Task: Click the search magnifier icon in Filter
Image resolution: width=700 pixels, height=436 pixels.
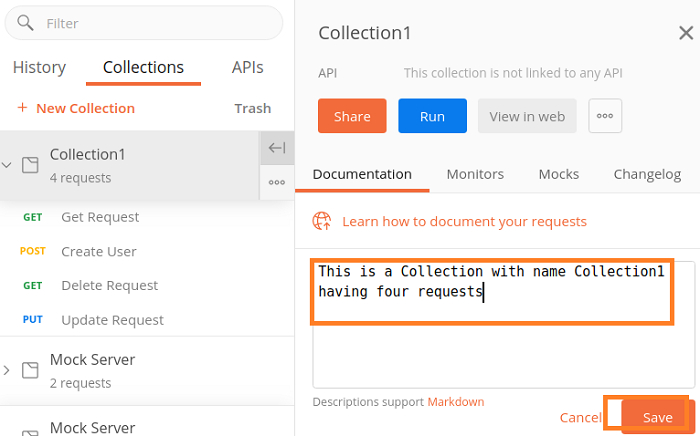Action: coord(24,22)
